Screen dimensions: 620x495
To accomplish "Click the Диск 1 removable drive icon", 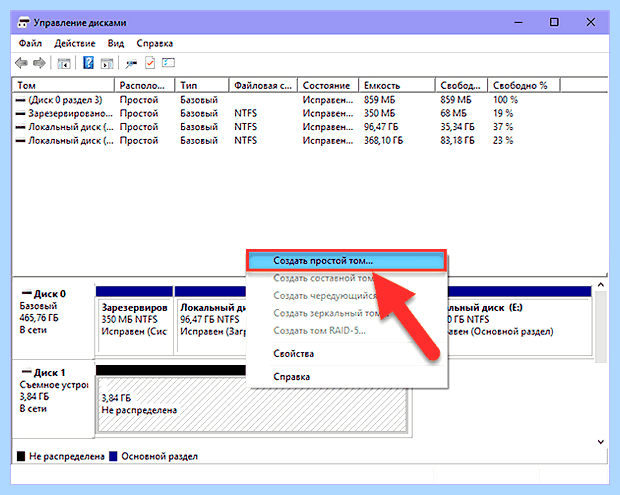I will tap(26, 372).
